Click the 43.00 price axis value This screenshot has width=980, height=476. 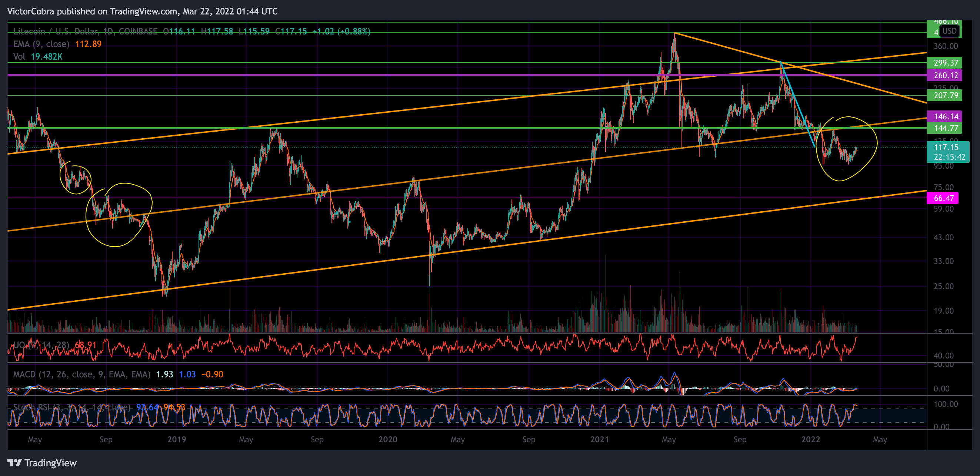point(943,237)
